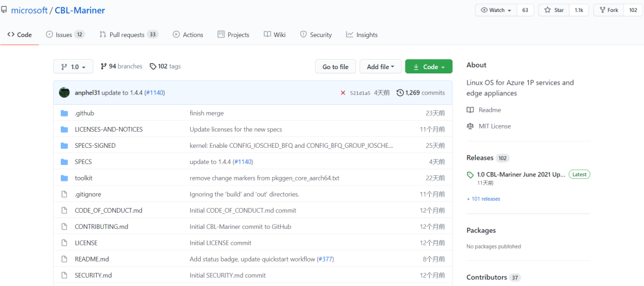The width and height of the screenshot is (644, 286).
Task: Expand the 1.0 branch selector
Action: click(73, 67)
